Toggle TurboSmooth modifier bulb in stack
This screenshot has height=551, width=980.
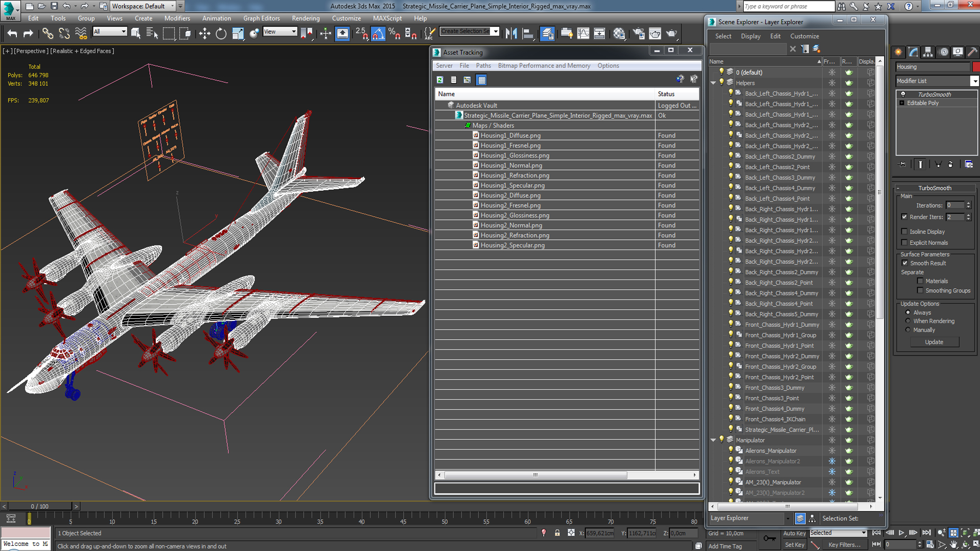(903, 94)
